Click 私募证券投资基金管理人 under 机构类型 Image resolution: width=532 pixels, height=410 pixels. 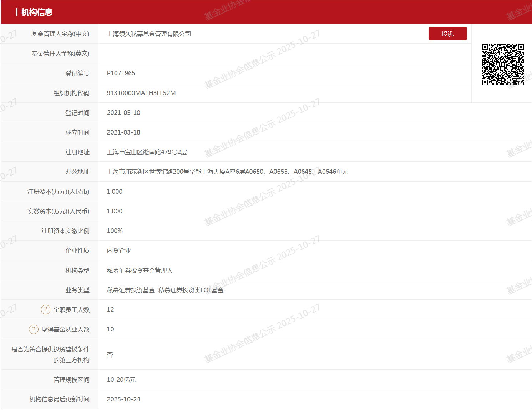[x=140, y=270]
